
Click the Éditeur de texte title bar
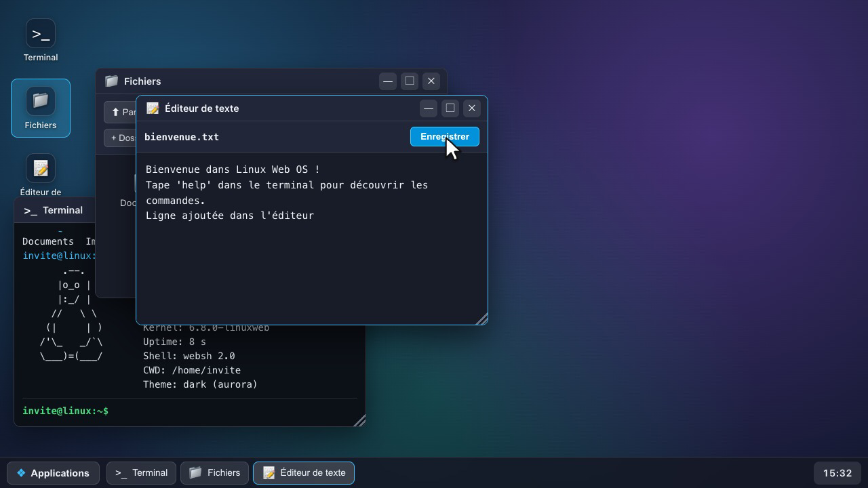coord(312,108)
